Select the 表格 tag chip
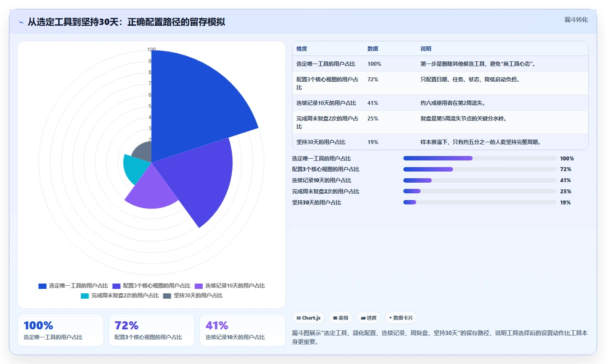The image size is (606, 364). [341, 318]
